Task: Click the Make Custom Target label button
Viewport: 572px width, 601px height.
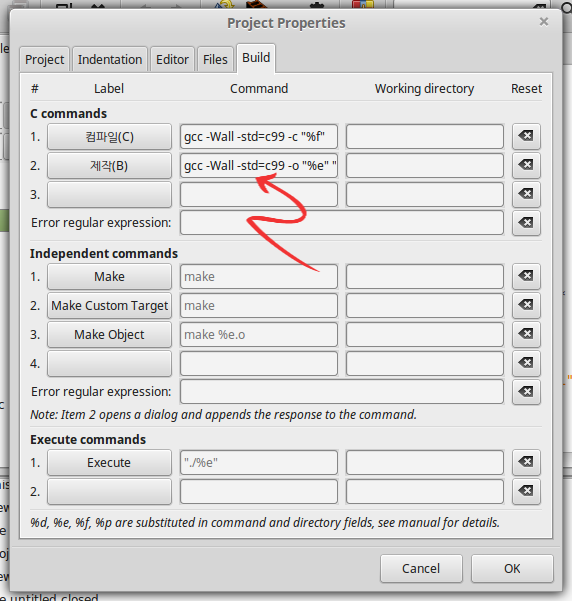Action: coord(109,305)
